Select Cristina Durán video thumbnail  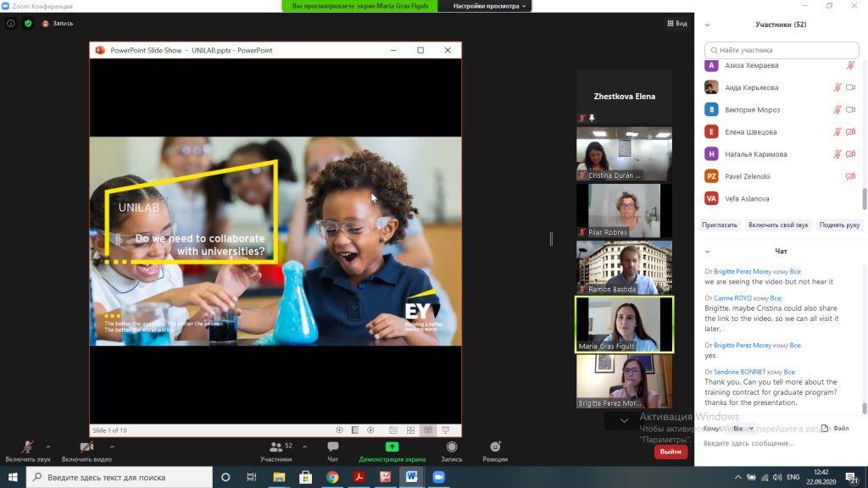click(x=625, y=154)
